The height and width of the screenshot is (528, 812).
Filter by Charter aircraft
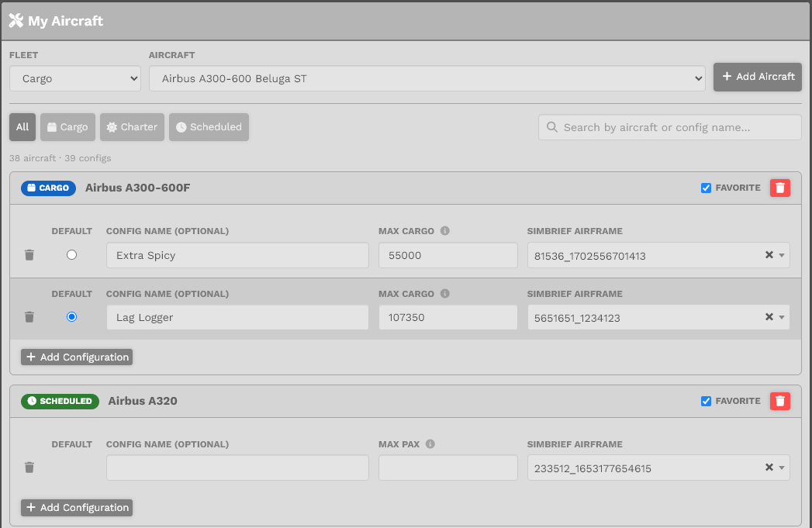[132, 127]
